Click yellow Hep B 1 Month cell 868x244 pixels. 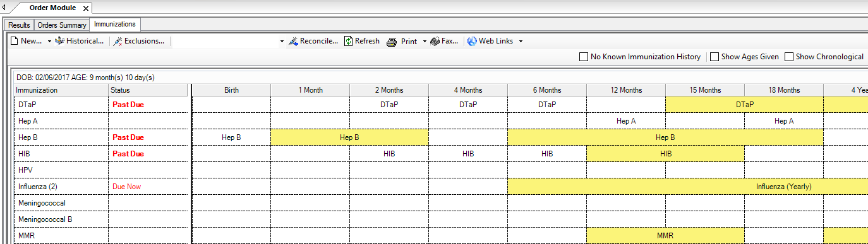(x=349, y=137)
